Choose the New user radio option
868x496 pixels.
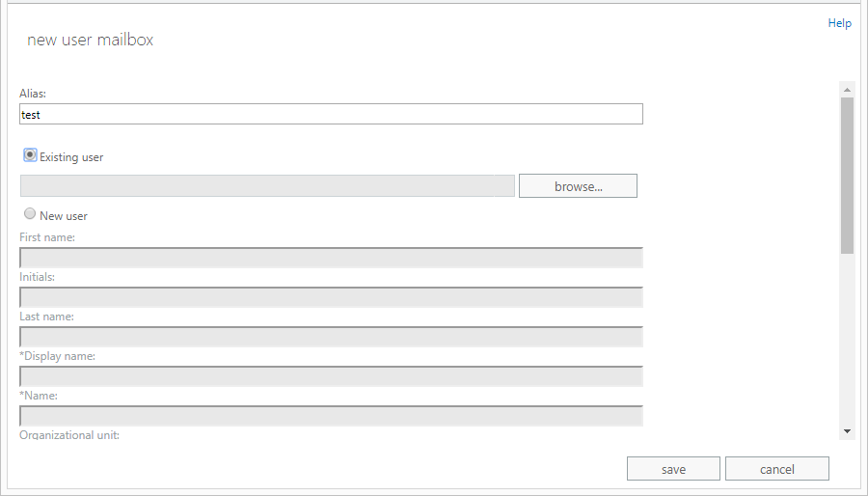click(30, 214)
